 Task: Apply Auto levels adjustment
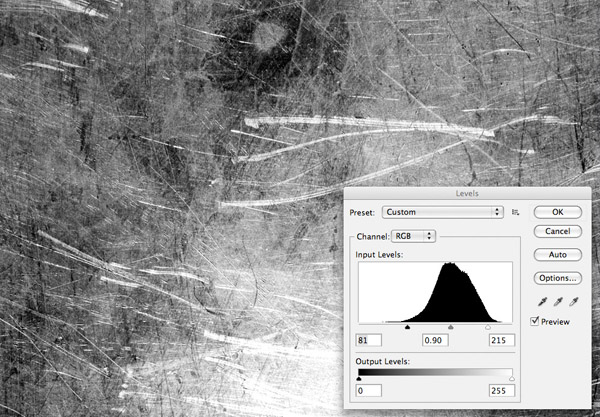coord(558,255)
